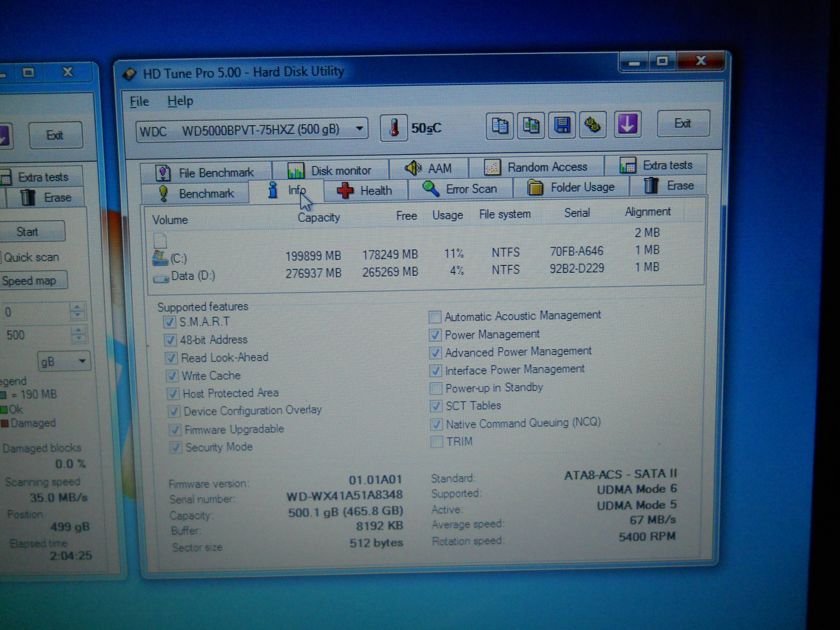This screenshot has width=840, height=630.
Task: Click the thermometer temperature icon
Action: point(394,128)
